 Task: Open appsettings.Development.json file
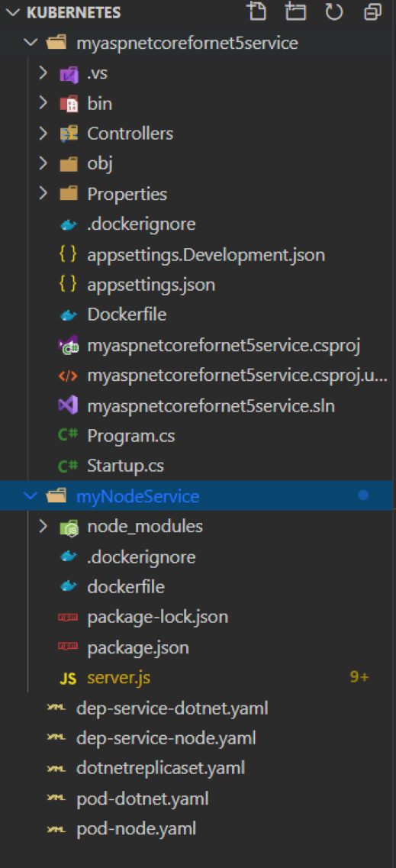tap(206, 255)
